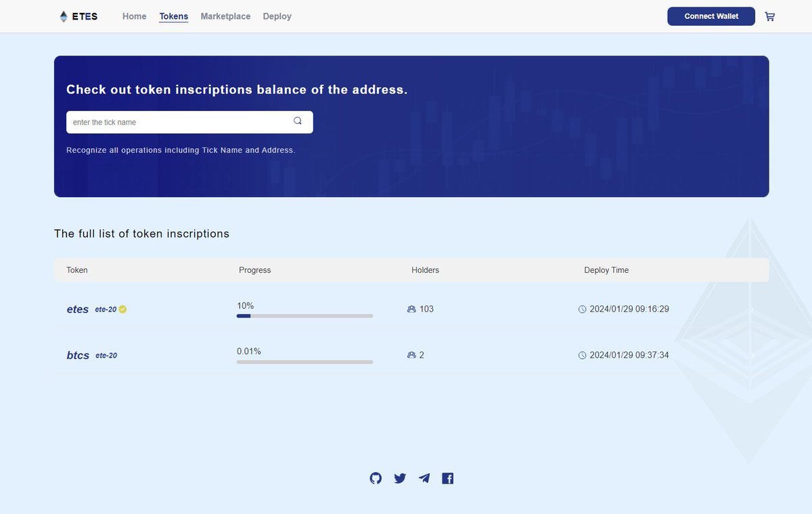The width and height of the screenshot is (812, 514).
Task: Click the verified badge next to etes
Action: click(x=122, y=309)
